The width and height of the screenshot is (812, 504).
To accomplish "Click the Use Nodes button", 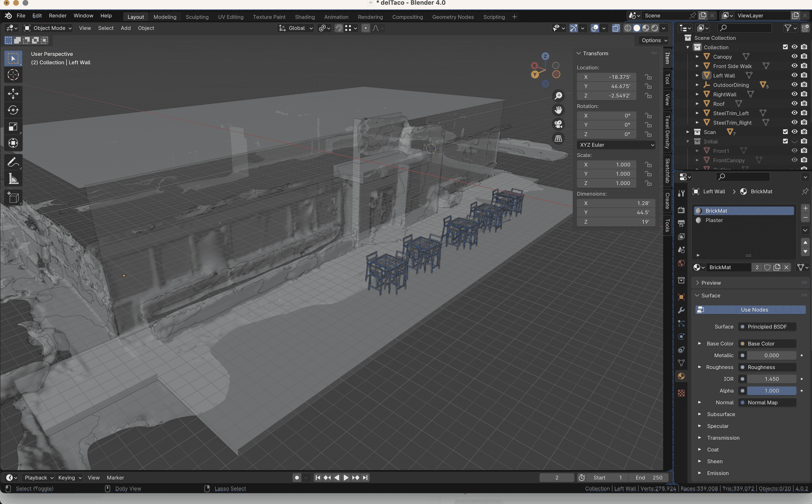I will point(750,310).
